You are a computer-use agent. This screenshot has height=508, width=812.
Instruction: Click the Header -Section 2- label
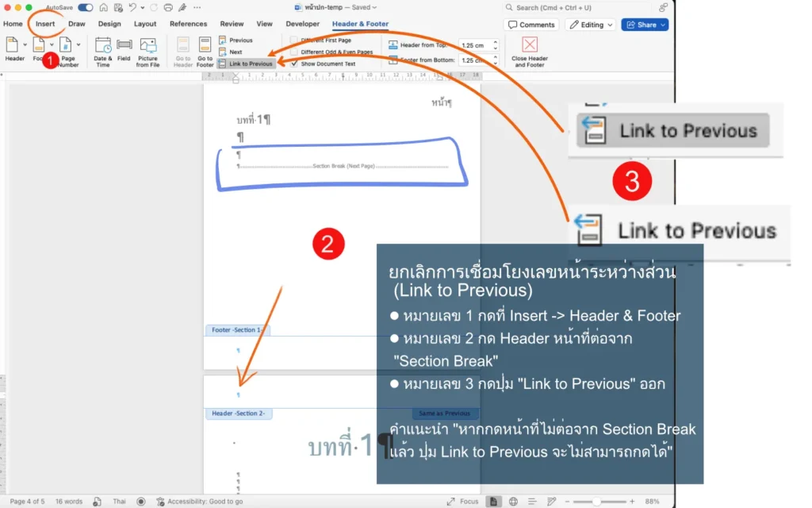[x=238, y=413]
